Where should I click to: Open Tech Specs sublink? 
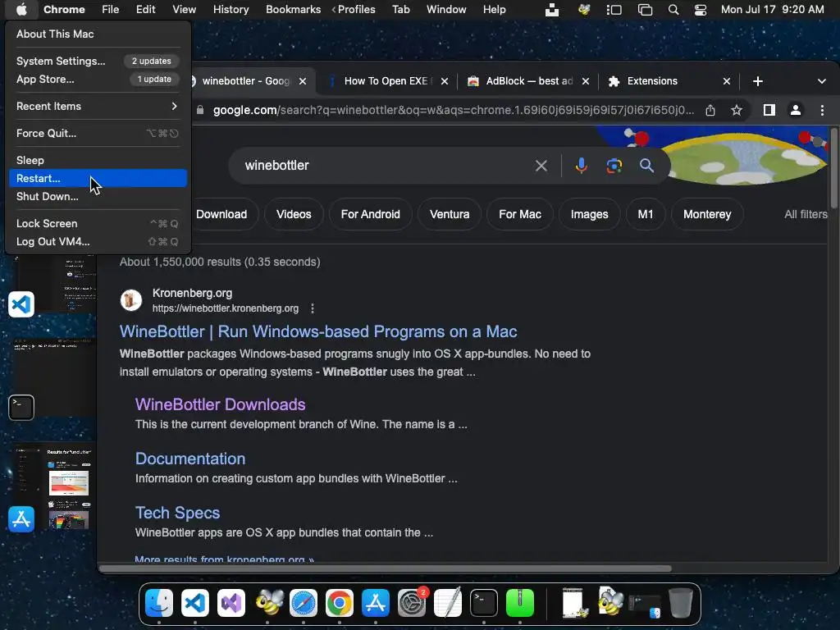[177, 513]
